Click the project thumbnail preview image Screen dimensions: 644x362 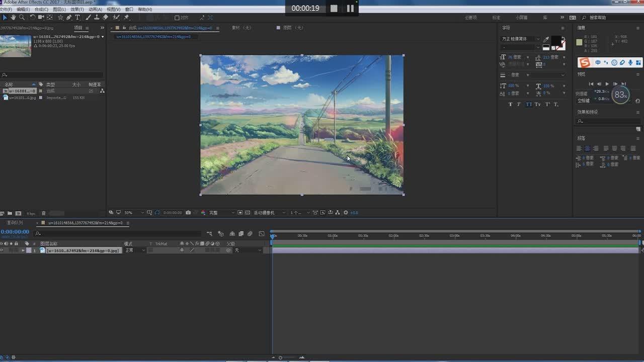click(16, 46)
